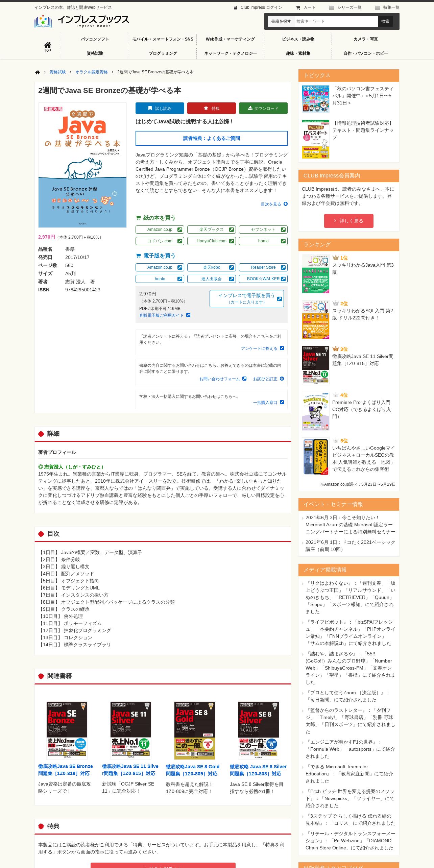Click インプレスで電子版を買う button
434x868 pixels.
tap(247, 299)
